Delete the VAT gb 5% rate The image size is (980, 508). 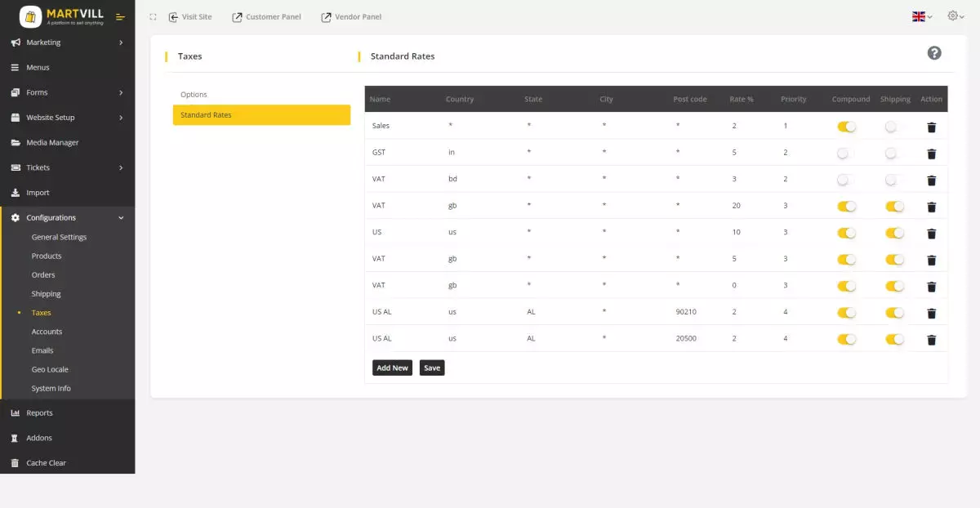point(931,260)
